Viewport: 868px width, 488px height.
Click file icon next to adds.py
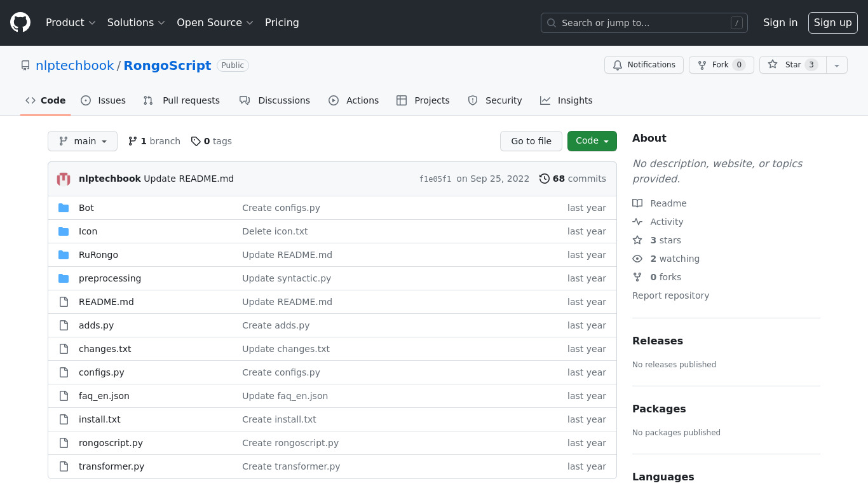click(64, 325)
